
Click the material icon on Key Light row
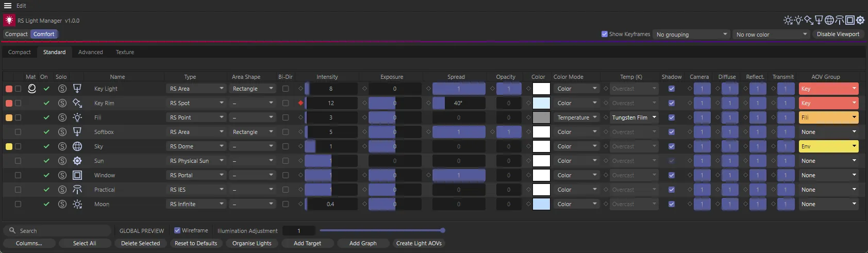coord(32,89)
